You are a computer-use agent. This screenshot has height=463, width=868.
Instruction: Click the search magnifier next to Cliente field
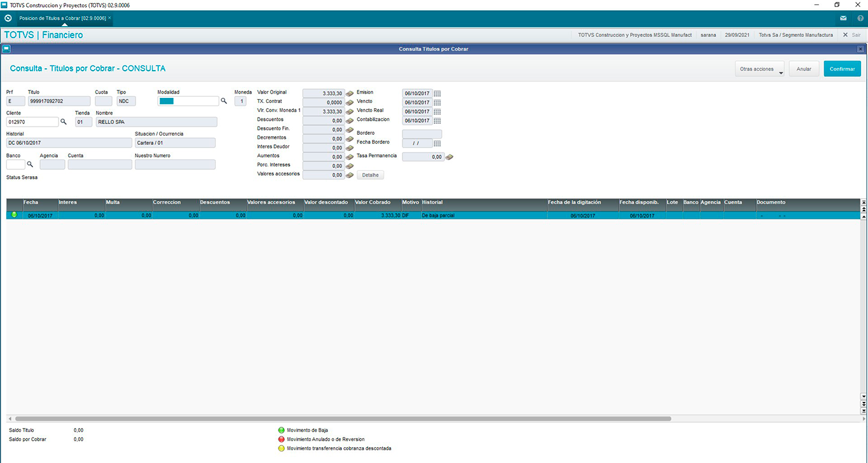(64, 121)
